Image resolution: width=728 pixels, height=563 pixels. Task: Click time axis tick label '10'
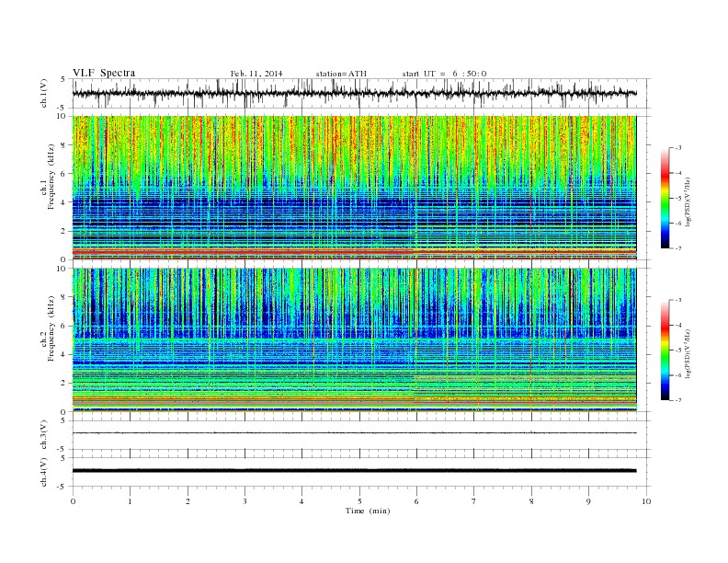(x=646, y=501)
